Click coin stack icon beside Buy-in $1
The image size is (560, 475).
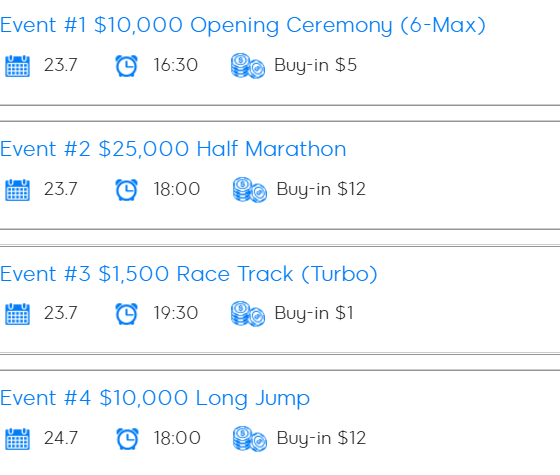tap(248, 314)
